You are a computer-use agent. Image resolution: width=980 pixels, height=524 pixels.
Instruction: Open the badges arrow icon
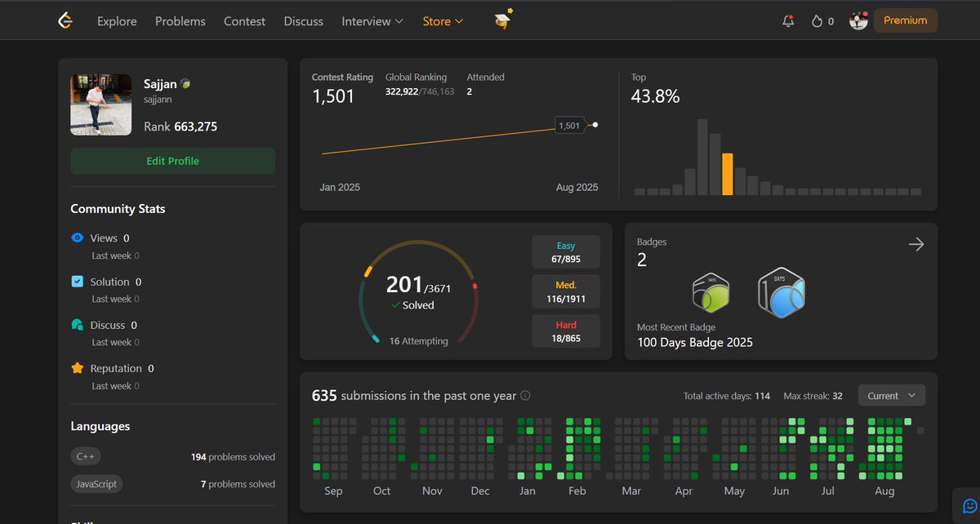click(x=916, y=244)
